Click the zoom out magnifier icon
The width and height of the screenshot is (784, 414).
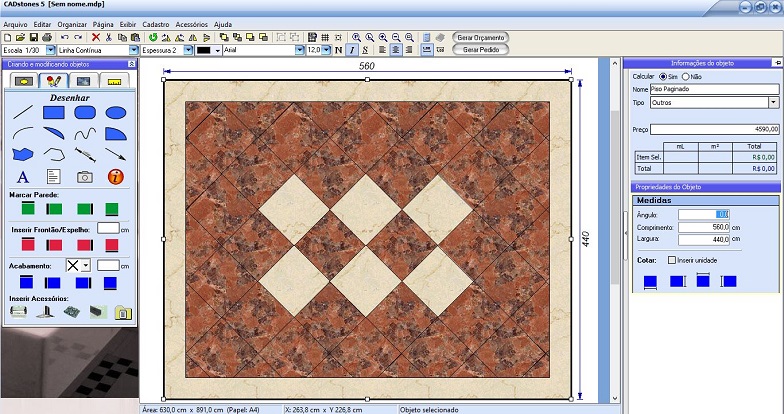396,38
